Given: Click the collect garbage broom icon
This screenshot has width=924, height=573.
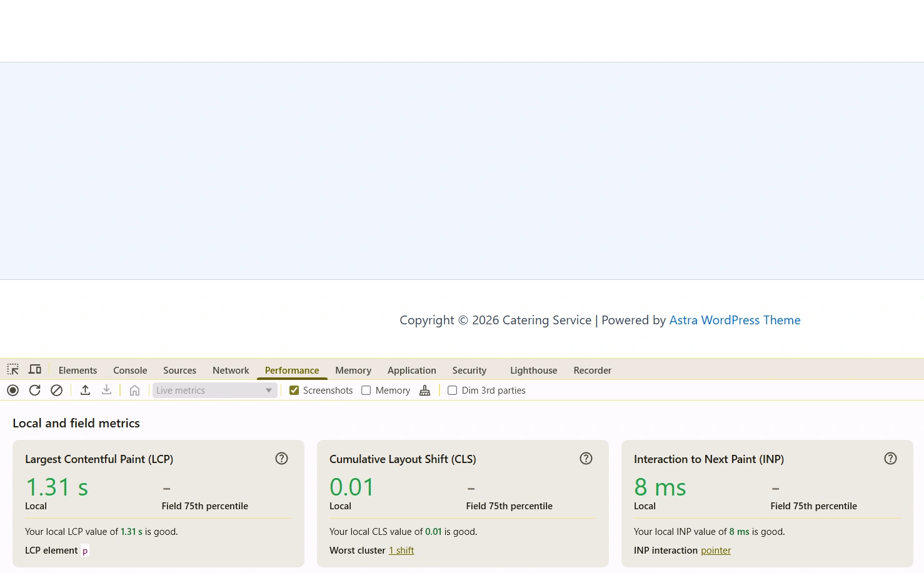Looking at the screenshot, I should [x=425, y=391].
